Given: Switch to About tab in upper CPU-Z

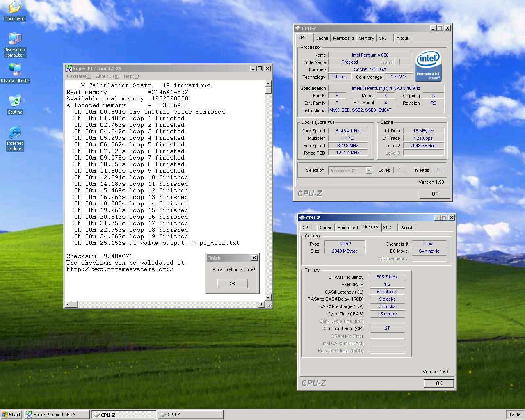Looking at the screenshot, I should pyautogui.click(x=402, y=38).
